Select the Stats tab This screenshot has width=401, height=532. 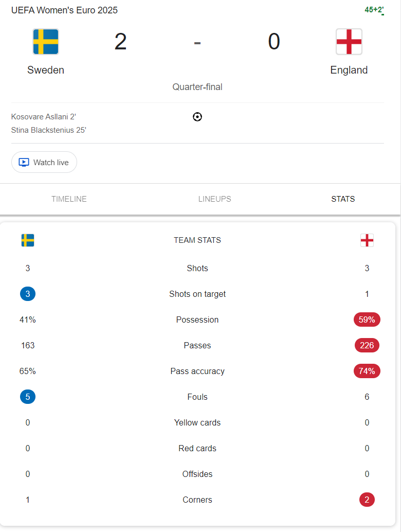343,199
